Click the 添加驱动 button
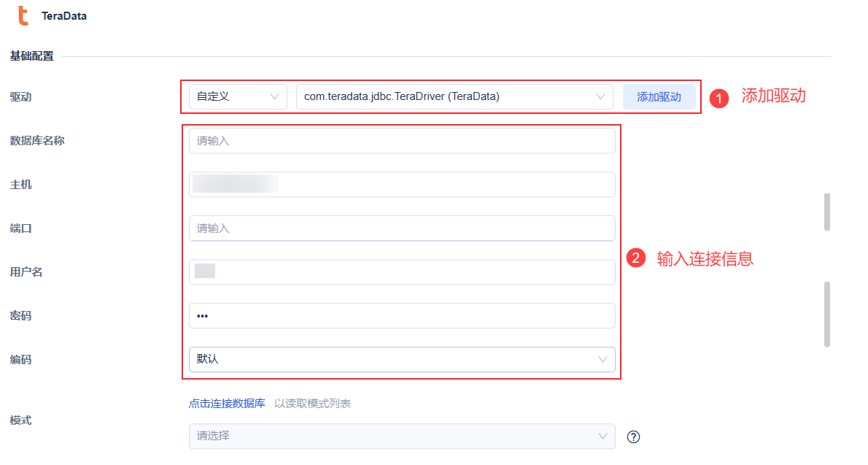This screenshot has width=868, height=465. pos(659,97)
